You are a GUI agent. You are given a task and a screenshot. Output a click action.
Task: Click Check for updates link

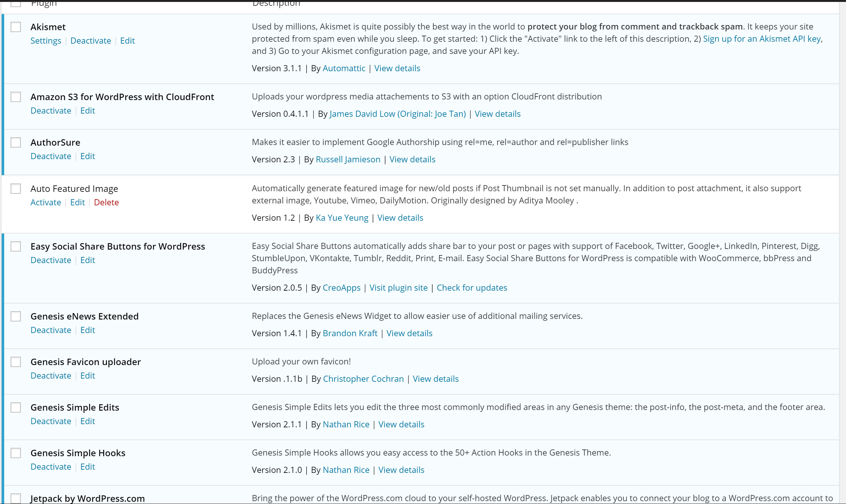(x=471, y=288)
